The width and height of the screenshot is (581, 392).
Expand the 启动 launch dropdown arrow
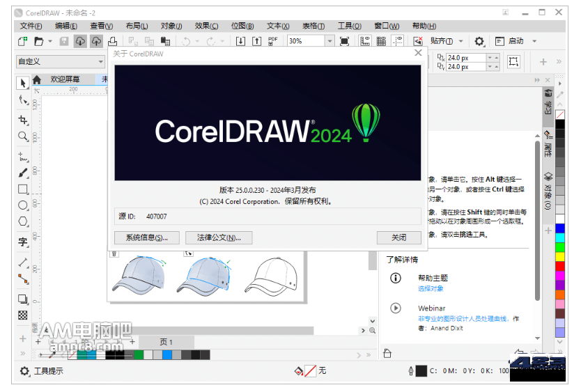click(534, 41)
